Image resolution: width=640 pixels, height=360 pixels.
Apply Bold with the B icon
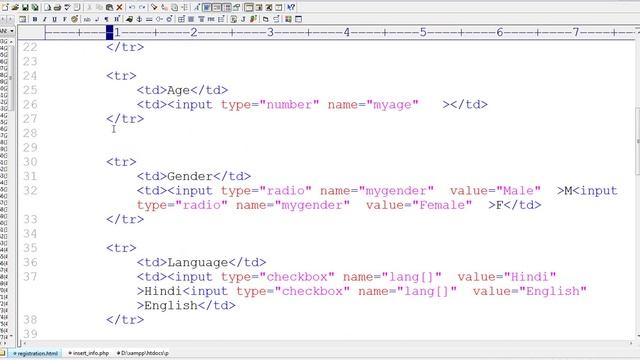pyautogui.click(x=35, y=19)
